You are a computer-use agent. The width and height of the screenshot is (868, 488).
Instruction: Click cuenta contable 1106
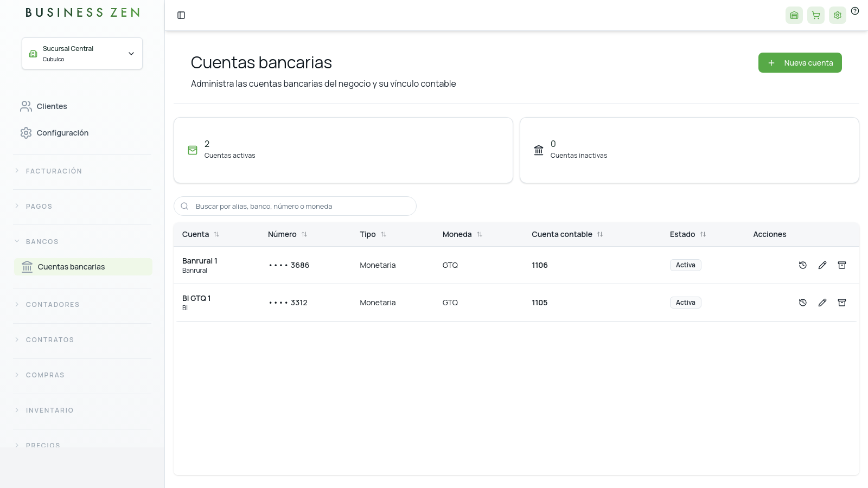[x=540, y=265]
